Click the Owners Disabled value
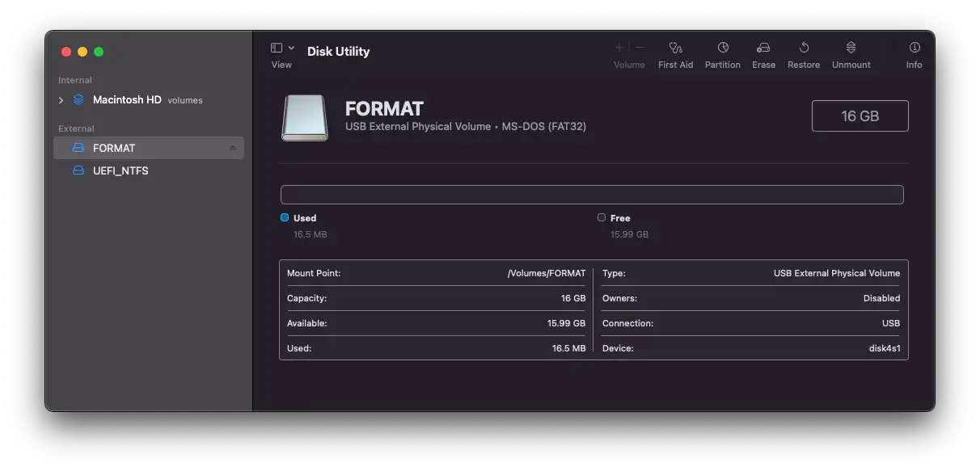 (x=881, y=298)
